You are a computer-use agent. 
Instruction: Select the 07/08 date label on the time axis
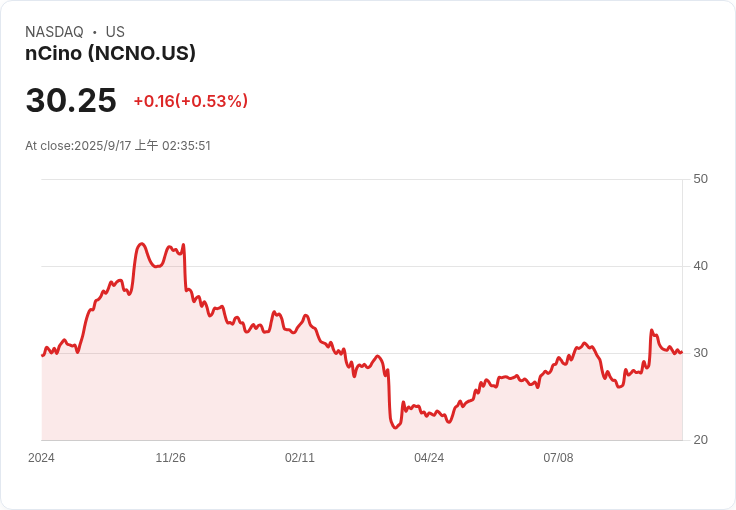[558, 458]
